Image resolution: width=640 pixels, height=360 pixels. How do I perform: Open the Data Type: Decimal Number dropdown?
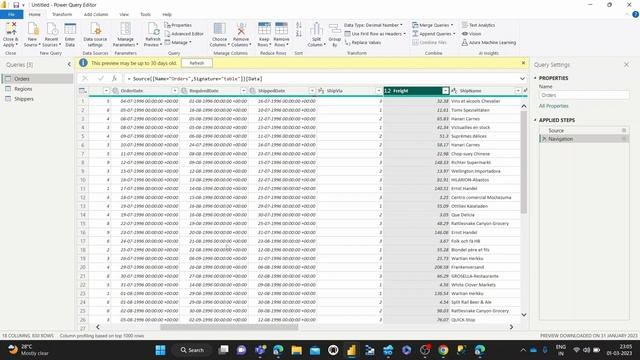[x=373, y=25]
